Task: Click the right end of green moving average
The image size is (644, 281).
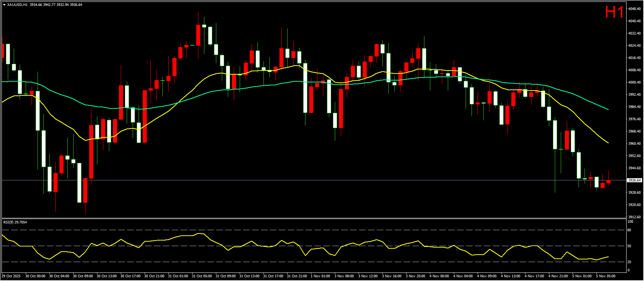Action: click(x=608, y=110)
